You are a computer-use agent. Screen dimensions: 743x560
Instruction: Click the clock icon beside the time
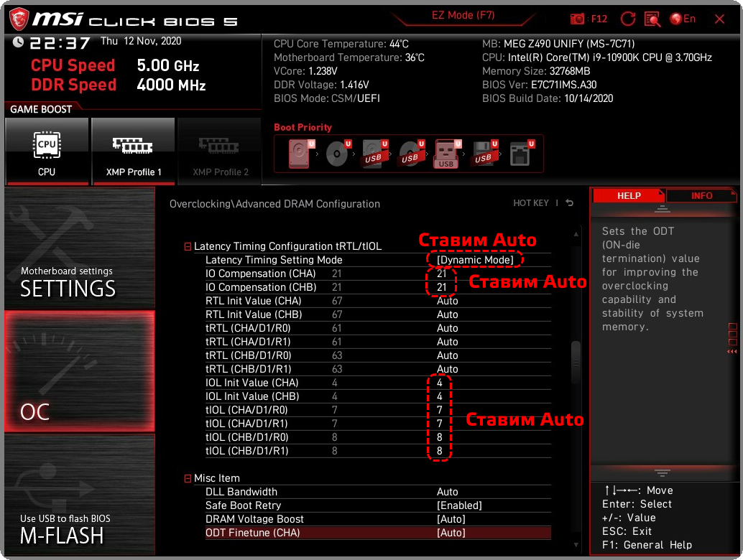tap(18, 42)
